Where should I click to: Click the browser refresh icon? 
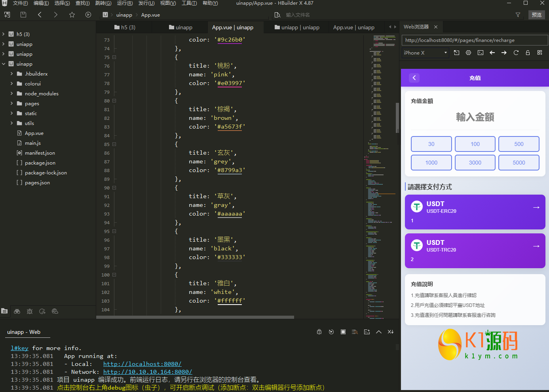[516, 53]
